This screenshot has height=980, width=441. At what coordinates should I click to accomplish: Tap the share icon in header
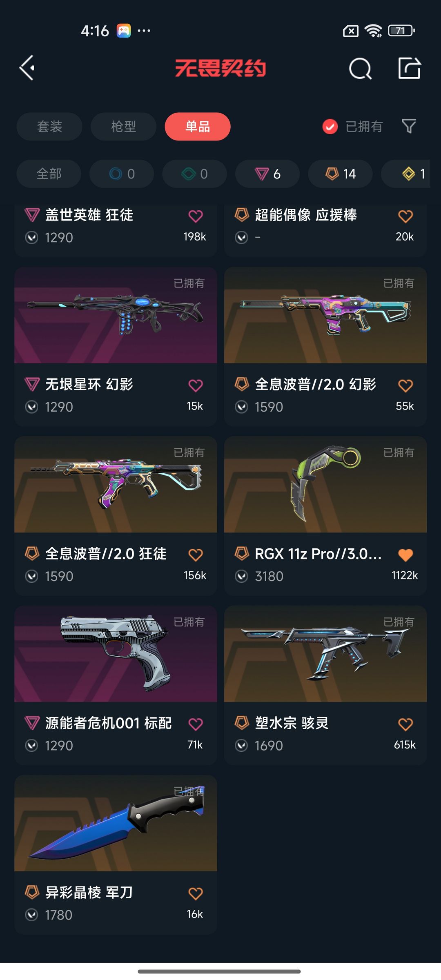tap(410, 68)
